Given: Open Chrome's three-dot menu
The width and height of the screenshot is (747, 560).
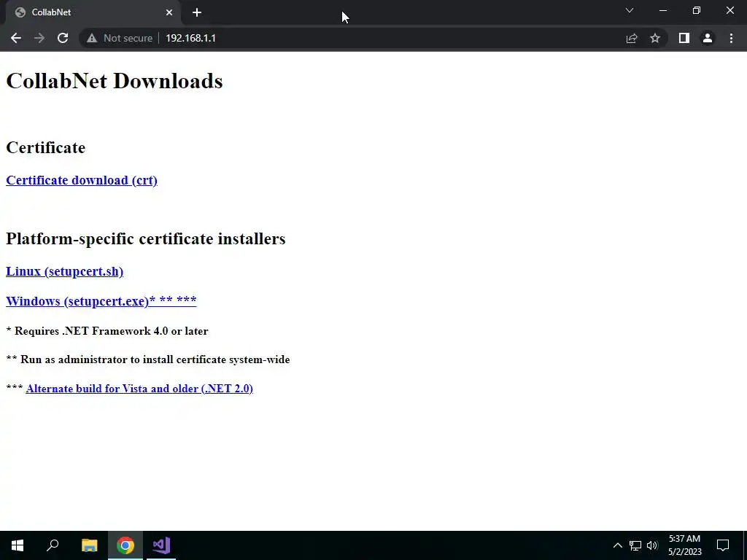Looking at the screenshot, I should pyautogui.click(x=731, y=38).
